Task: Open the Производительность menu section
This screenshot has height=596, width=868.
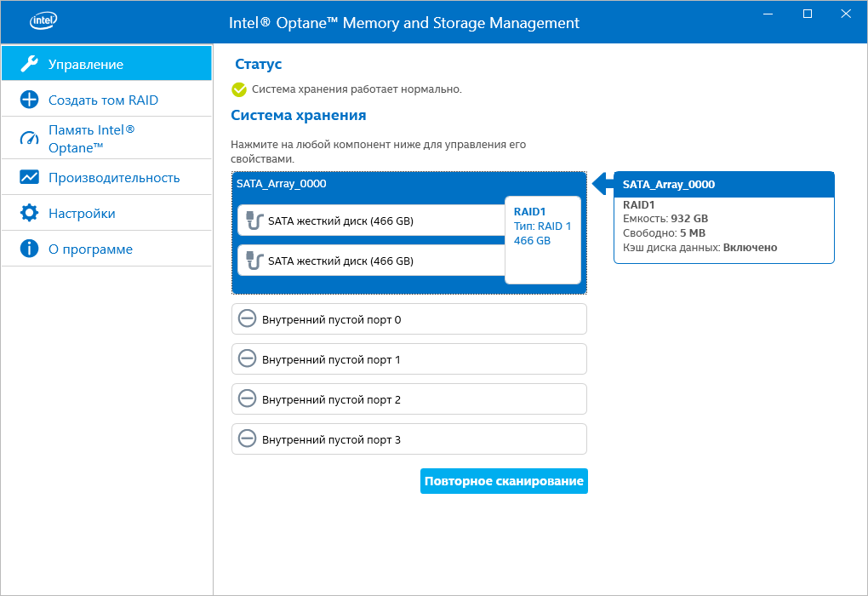Action: (113, 177)
